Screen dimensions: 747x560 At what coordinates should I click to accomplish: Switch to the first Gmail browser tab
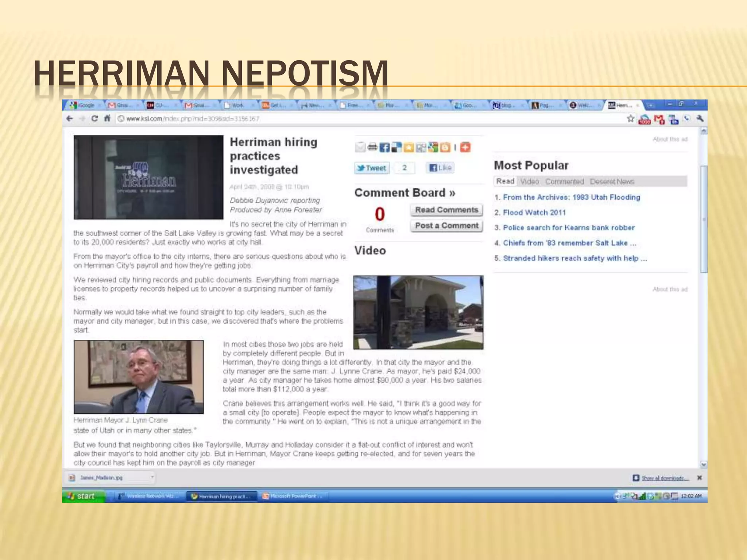[122, 105]
